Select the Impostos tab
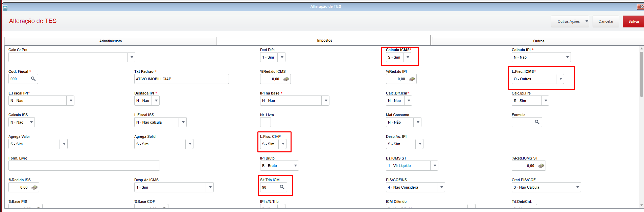The image size is (644, 212). (x=325, y=40)
